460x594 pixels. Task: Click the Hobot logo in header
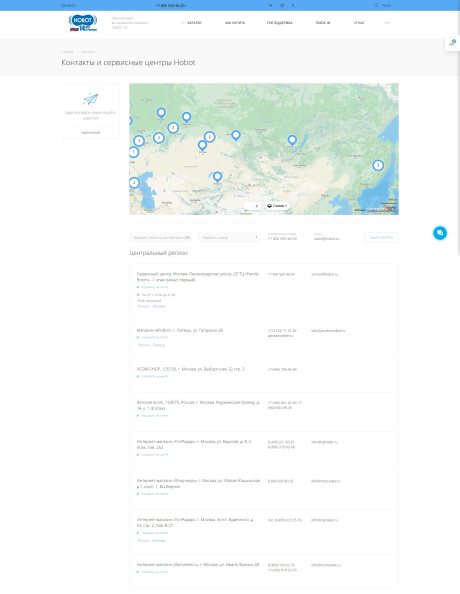(x=83, y=23)
